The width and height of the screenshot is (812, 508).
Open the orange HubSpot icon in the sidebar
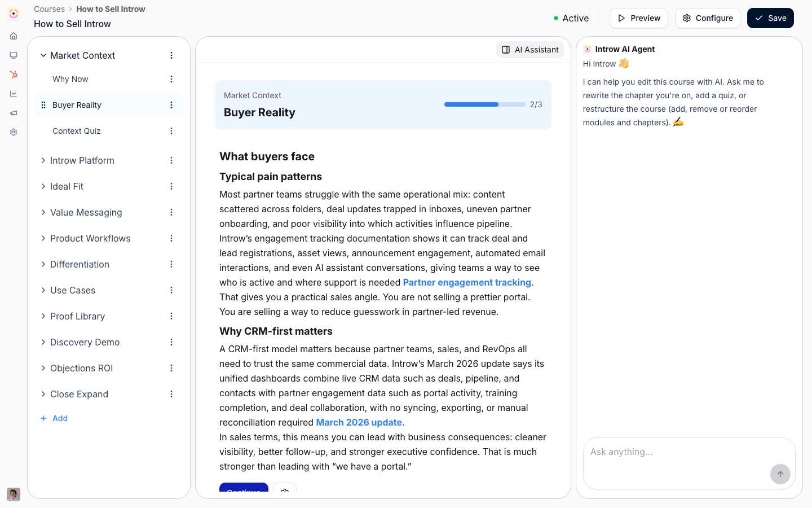(14, 75)
